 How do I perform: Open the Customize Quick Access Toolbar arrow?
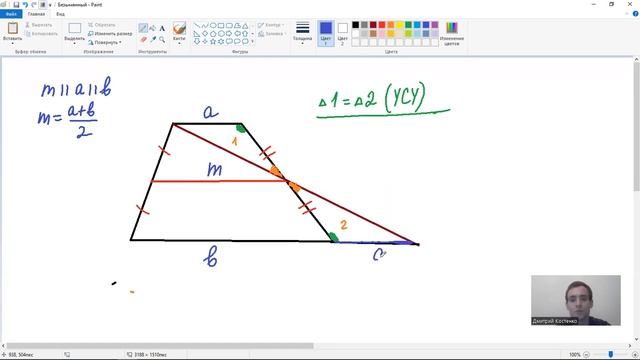coord(50,4)
